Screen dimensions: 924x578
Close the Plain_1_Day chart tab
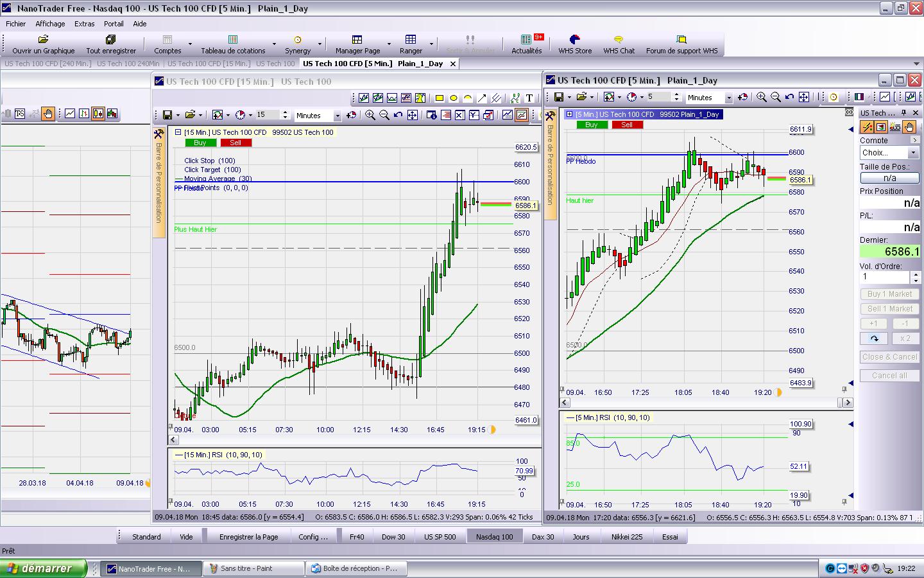tap(452, 64)
